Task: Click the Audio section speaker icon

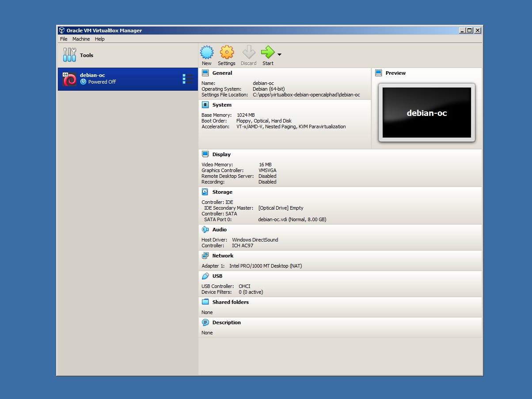Action: (x=205, y=230)
